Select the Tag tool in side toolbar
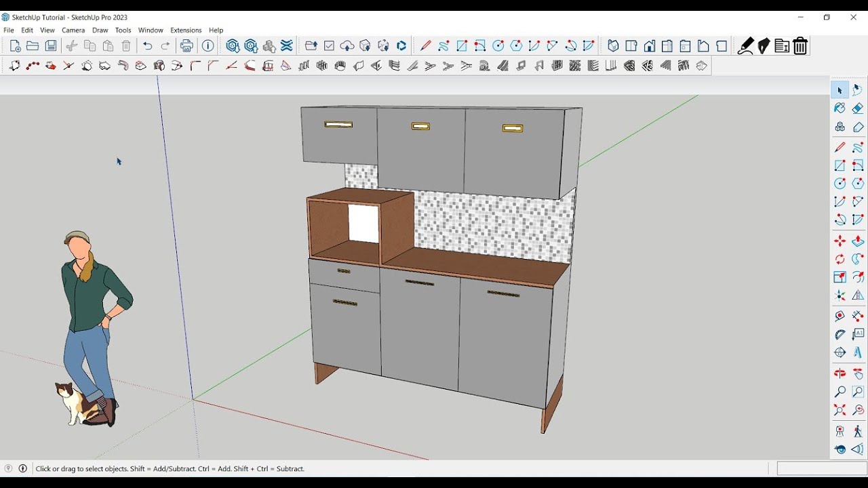 tap(858, 127)
